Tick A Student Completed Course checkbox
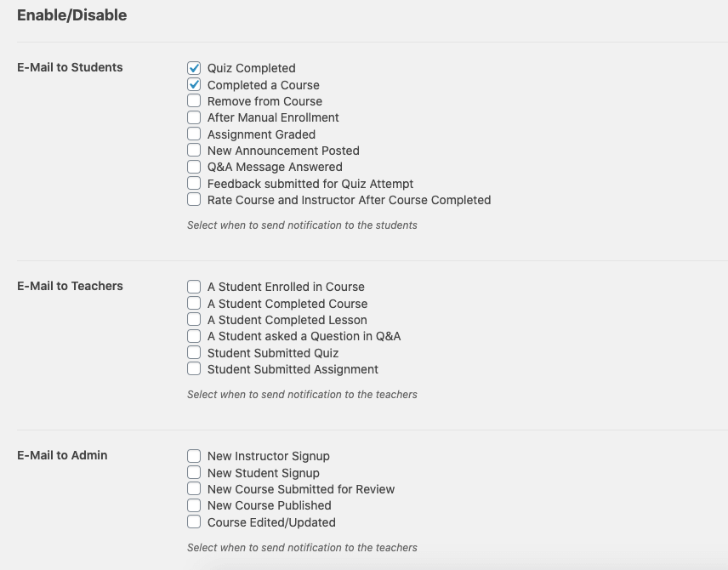The width and height of the screenshot is (728, 570). [x=194, y=304]
